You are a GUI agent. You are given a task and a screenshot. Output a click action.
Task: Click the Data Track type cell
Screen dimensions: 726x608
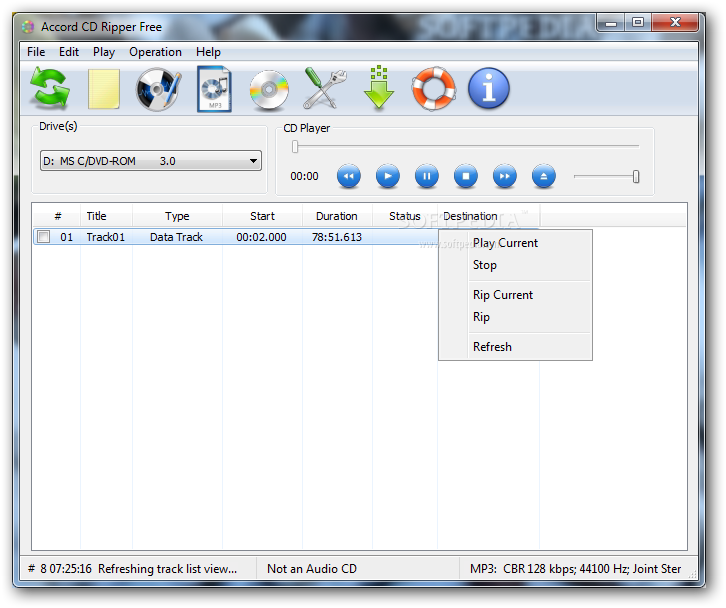(176, 237)
